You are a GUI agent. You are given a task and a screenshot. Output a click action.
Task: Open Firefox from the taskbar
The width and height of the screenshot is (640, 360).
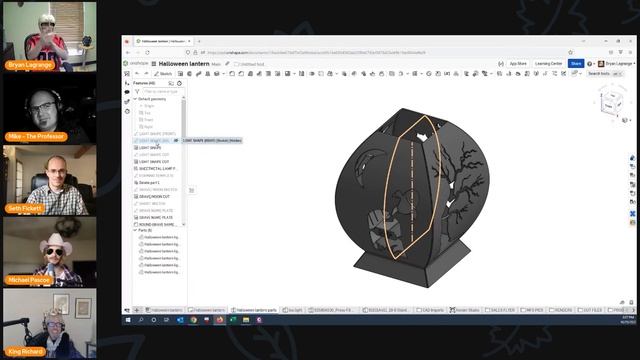[220, 320]
